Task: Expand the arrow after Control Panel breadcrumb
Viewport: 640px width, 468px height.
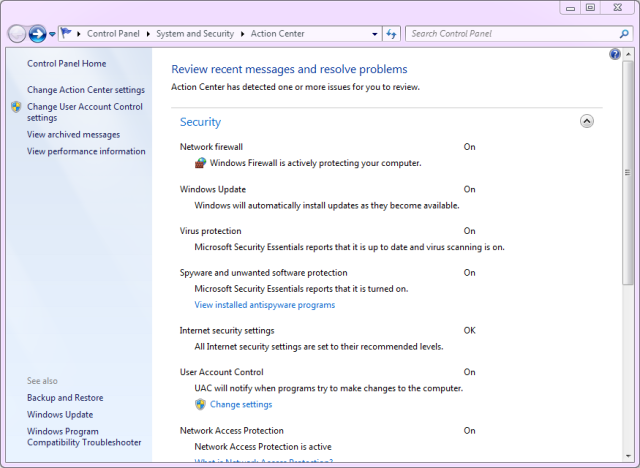Action: 148,34
